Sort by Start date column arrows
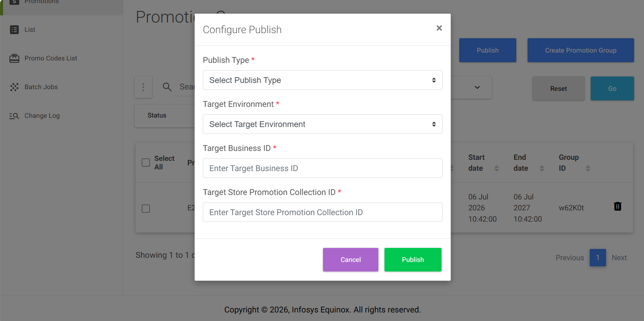 tap(496, 168)
